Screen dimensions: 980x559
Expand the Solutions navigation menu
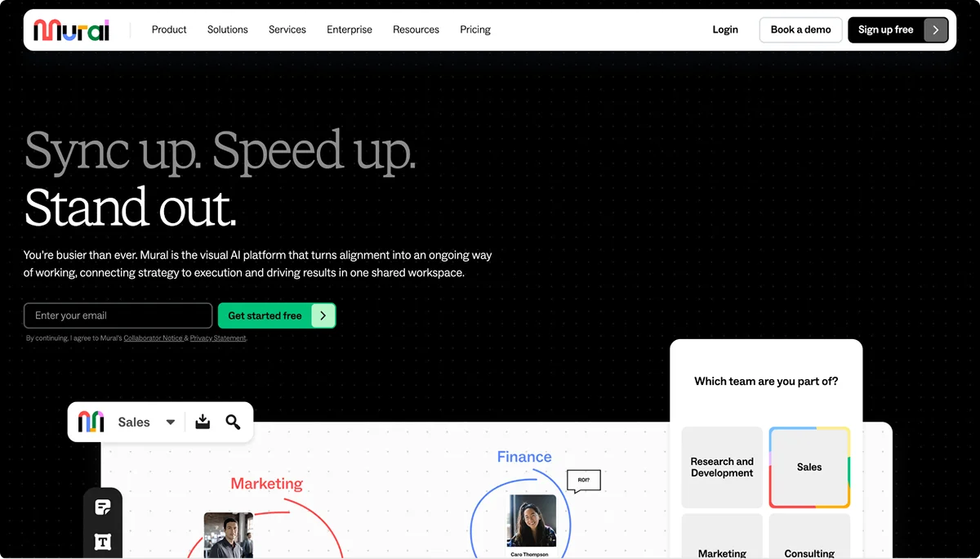[x=227, y=29]
